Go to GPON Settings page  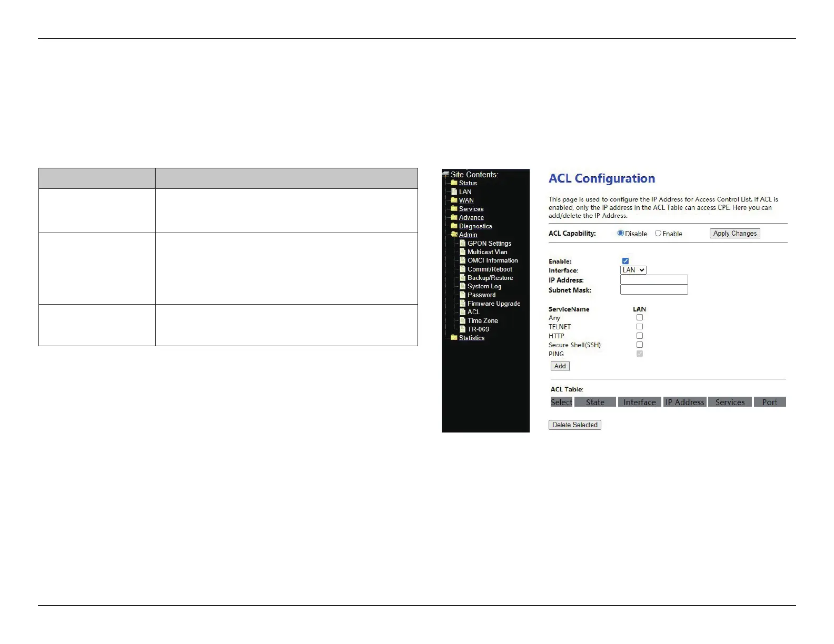point(490,244)
